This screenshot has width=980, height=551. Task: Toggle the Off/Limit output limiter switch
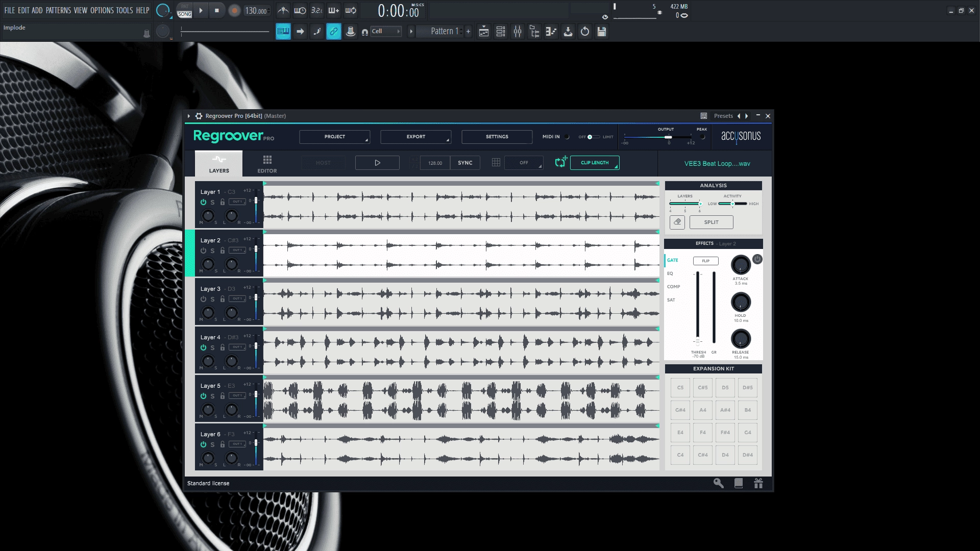click(593, 137)
